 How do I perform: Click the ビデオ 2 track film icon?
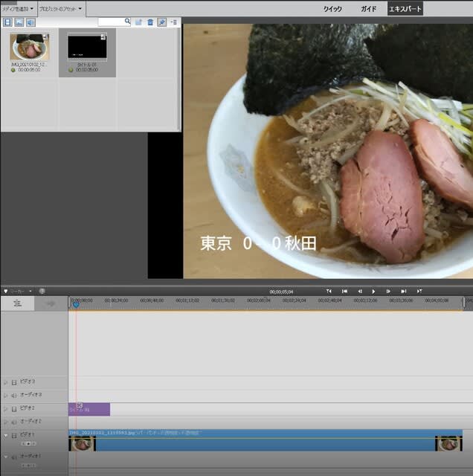click(14, 409)
